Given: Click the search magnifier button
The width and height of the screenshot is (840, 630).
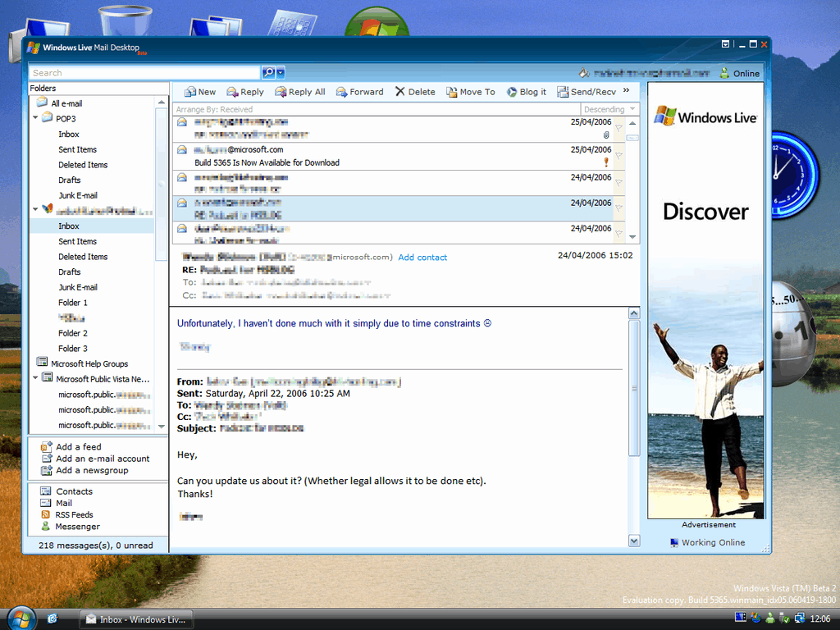Looking at the screenshot, I should pyautogui.click(x=267, y=73).
